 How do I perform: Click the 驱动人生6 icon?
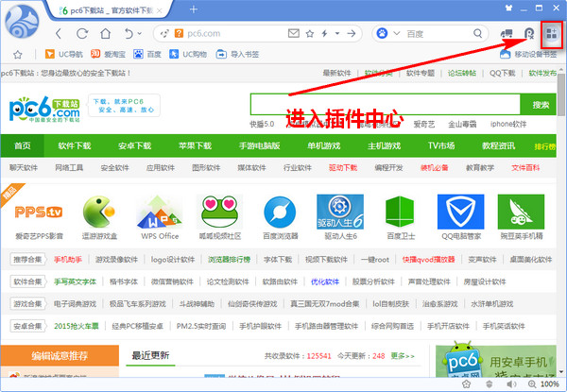pyautogui.click(x=340, y=212)
